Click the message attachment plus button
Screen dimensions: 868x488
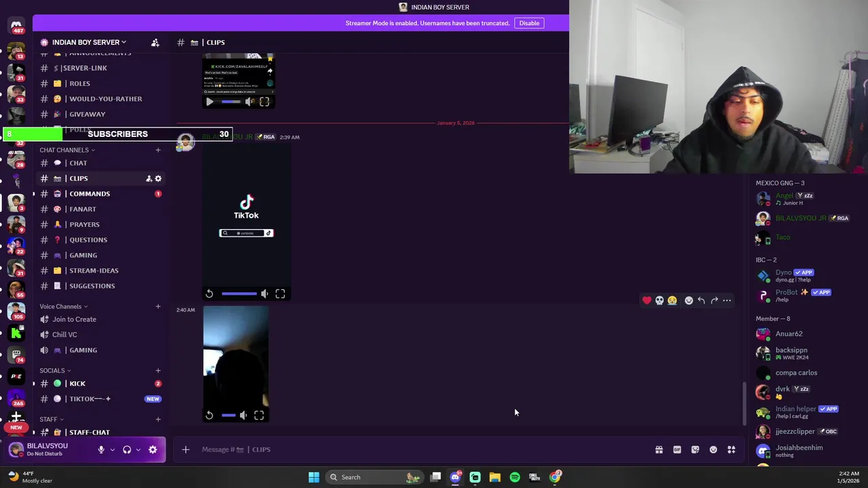(185, 449)
